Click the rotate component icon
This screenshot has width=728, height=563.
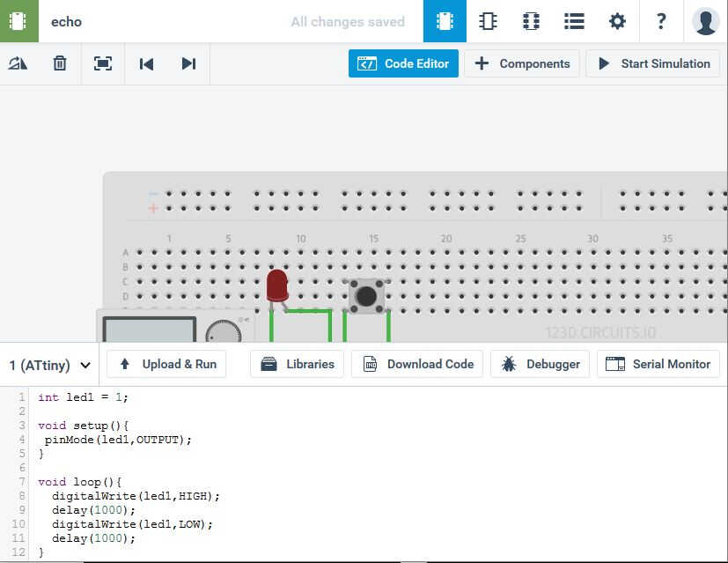coord(18,63)
